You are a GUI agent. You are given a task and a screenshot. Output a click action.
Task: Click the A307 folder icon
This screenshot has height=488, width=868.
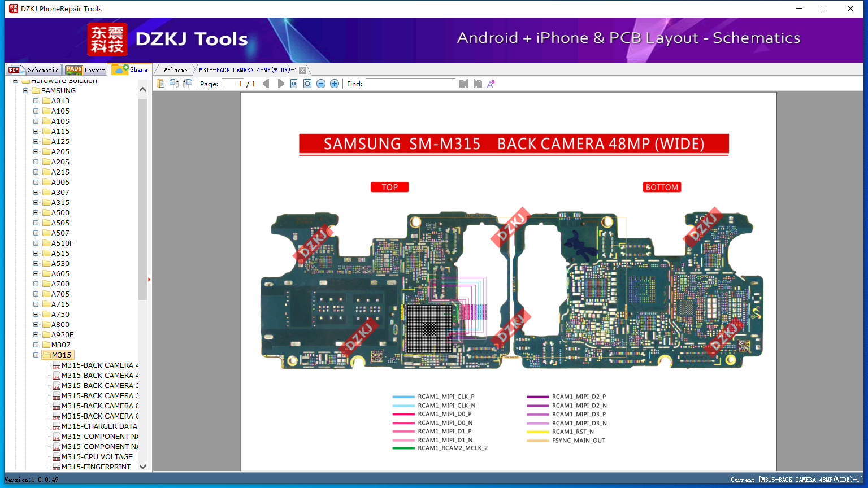coord(46,192)
